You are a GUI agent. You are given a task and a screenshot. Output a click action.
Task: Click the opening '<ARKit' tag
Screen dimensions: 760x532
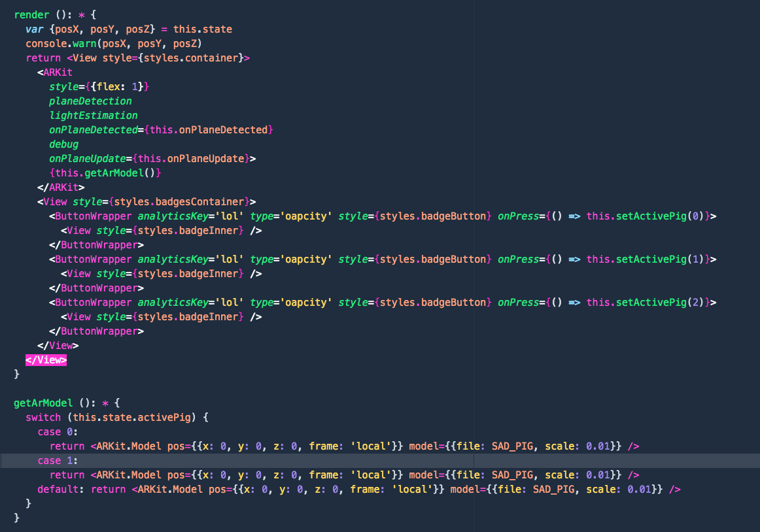55,72
